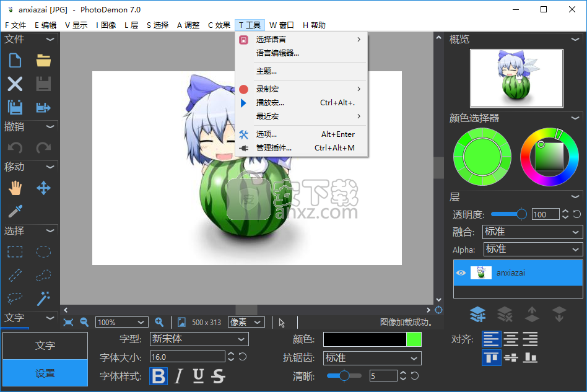Click the delete layer icon
This screenshot has height=392, width=587.
click(x=505, y=314)
